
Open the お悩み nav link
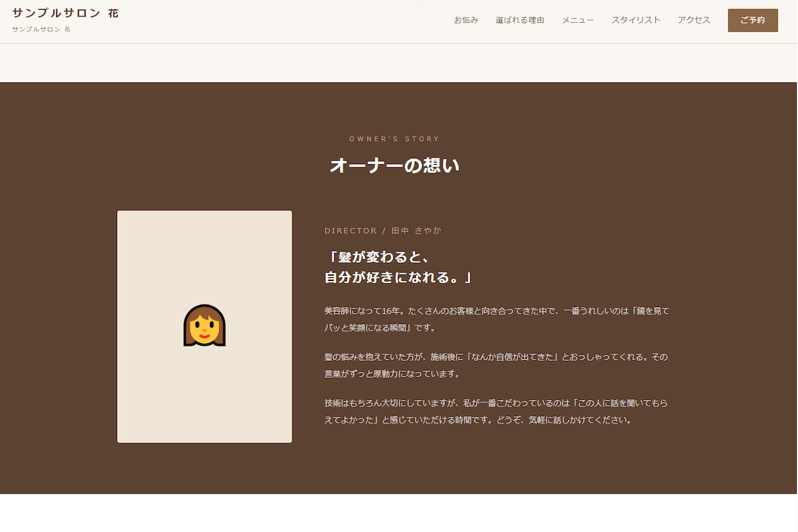pos(466,20)
